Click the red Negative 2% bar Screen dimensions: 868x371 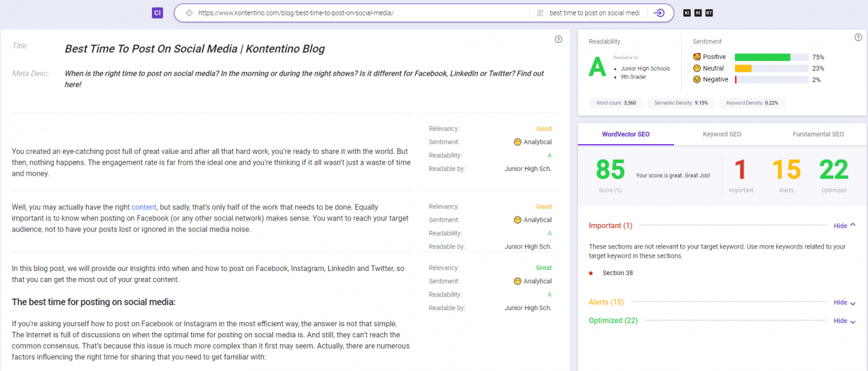[736, 80]
